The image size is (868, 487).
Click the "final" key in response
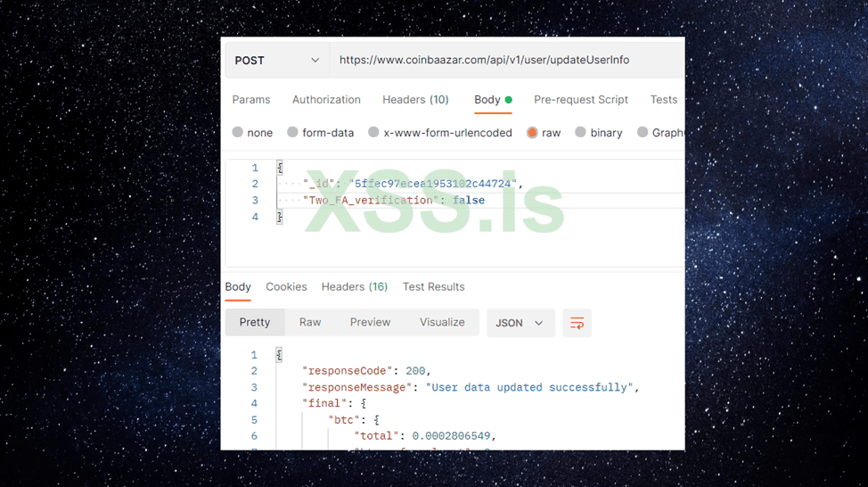(324, 403)
